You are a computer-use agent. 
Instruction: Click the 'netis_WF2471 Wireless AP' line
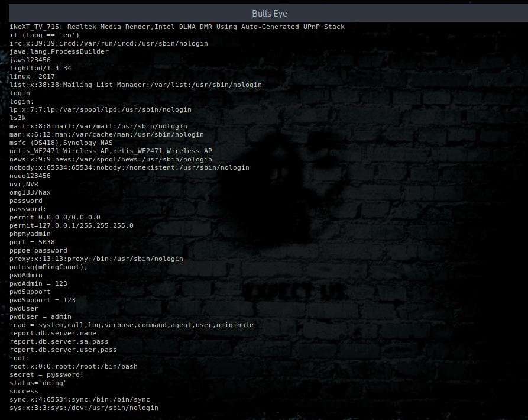click(111, 151)
